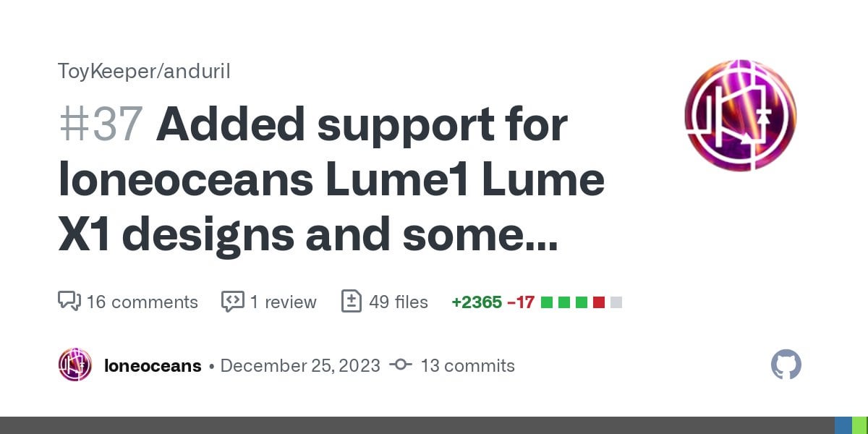The height and width of the screenshot is (434, 868).
Task: Open the 13 commits label
Action: 467,366
